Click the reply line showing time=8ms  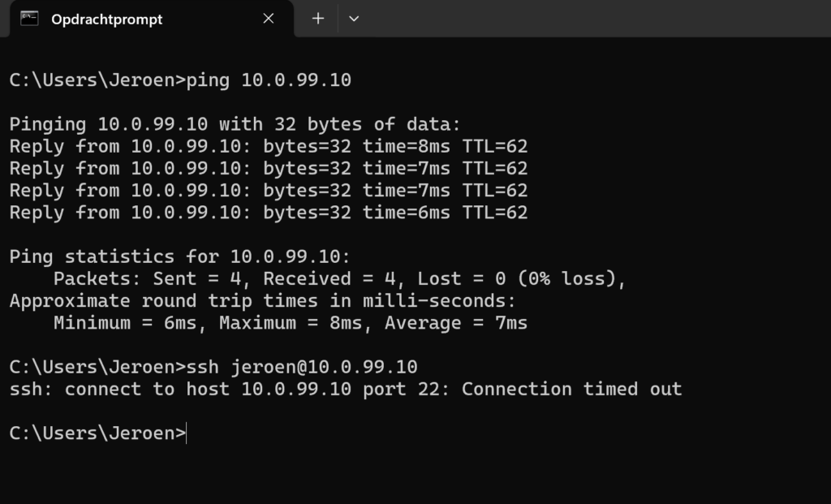click(x=269, y=146)
